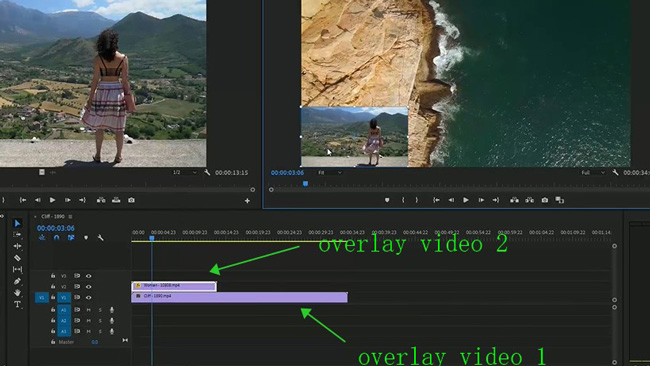Toggle timeline snapping magnet
The width and height of the screenshot is (650, 366).
[x=56, y=238]
